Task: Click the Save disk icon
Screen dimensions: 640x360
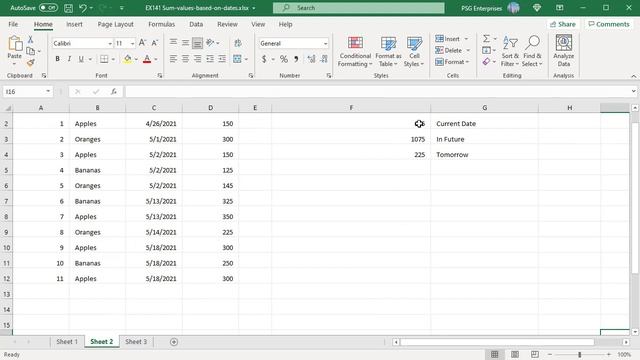Action: (x=69, y=8)
